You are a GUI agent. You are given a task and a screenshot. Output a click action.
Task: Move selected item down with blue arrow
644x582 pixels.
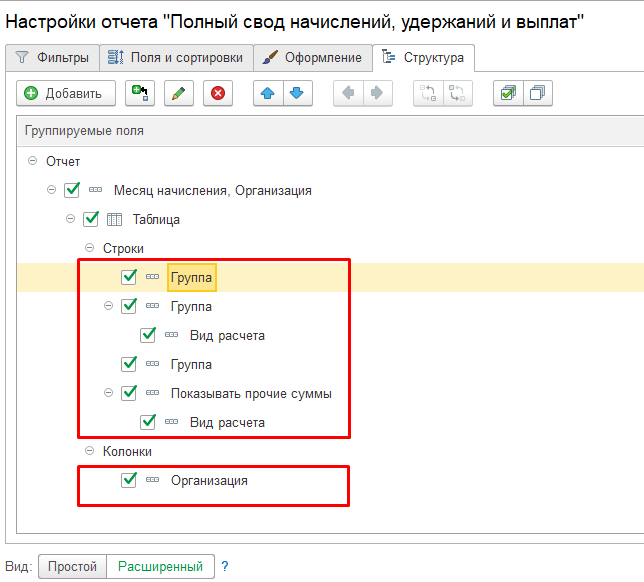pos(296,94)
